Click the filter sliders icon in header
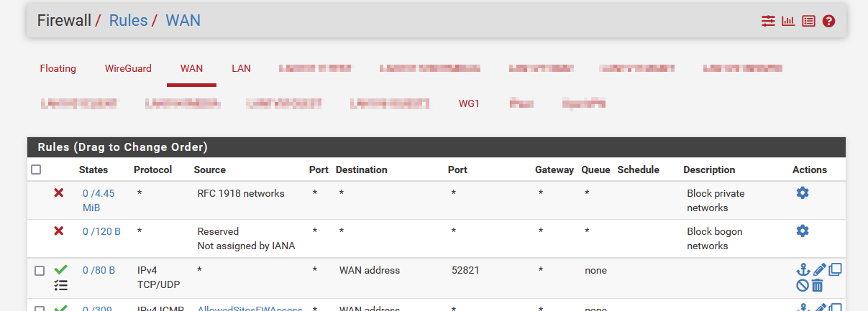The image size is (868, 311). coord(769,21)
